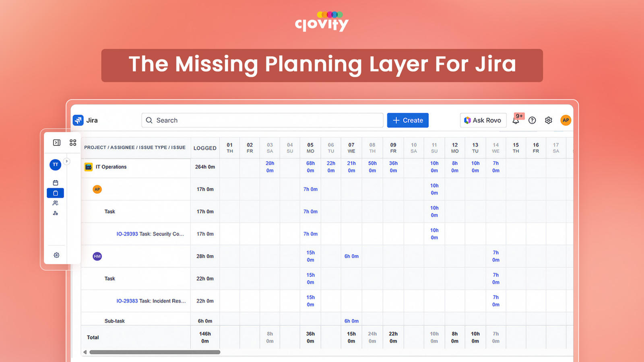Click the TT avatar in the sidebar
The image size is (644, 362).
(56, 165)
